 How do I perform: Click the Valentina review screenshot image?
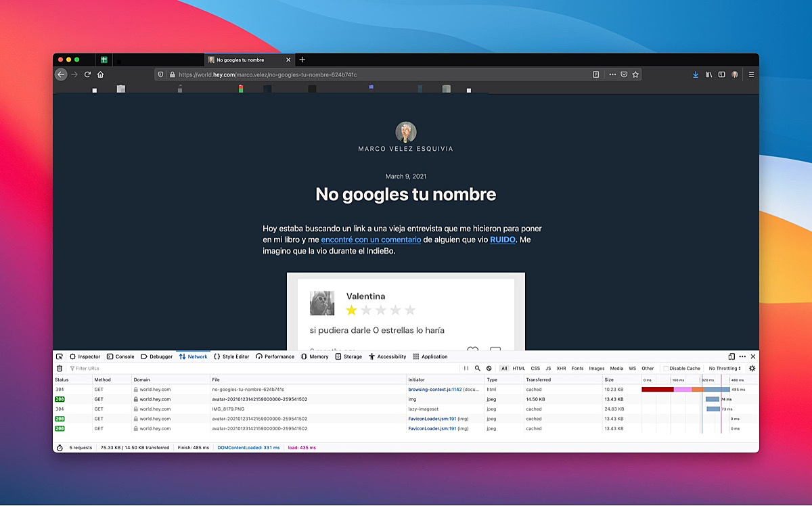406,311
